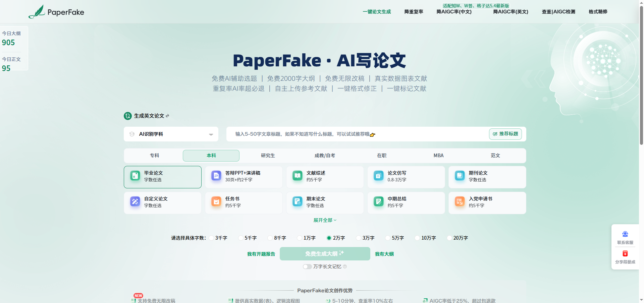Switch to the 成教/自考 tab
Screen dimensions: 644x303
coord(325,156)
